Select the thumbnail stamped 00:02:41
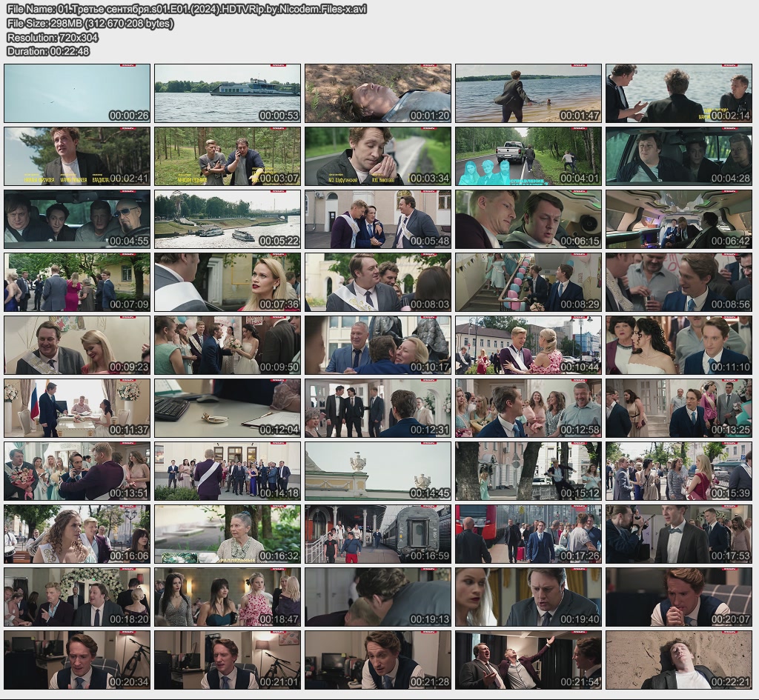The image size is (759, 700). pos(77,156)
